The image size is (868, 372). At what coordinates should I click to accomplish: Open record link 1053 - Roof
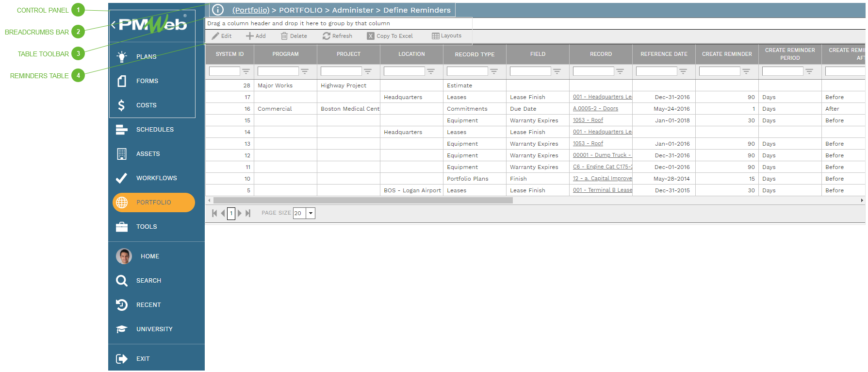(588, 120)
